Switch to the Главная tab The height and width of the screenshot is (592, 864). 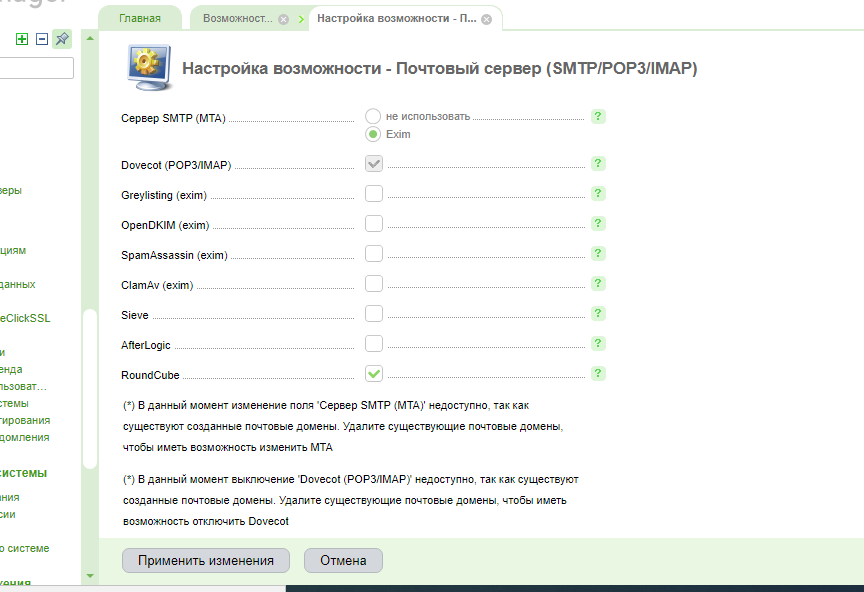pos(140,19)
